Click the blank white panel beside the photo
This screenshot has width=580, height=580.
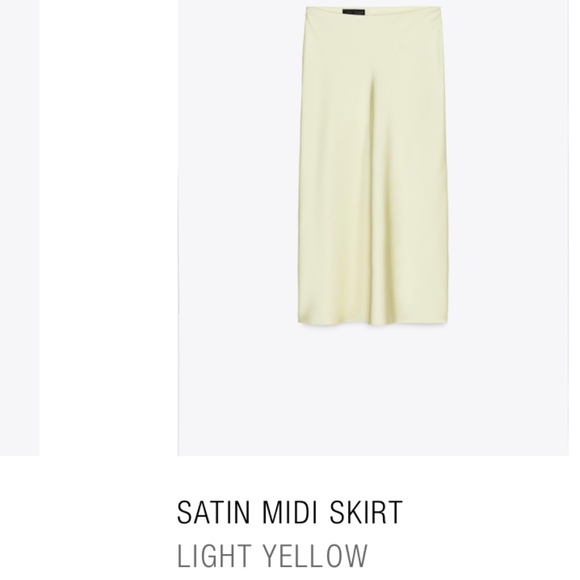pos(108,227)
